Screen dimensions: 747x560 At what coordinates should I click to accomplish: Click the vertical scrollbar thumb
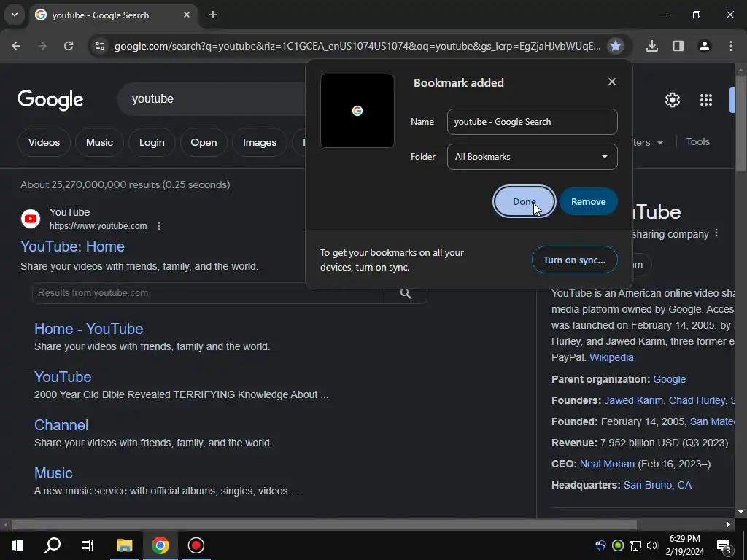740,122
